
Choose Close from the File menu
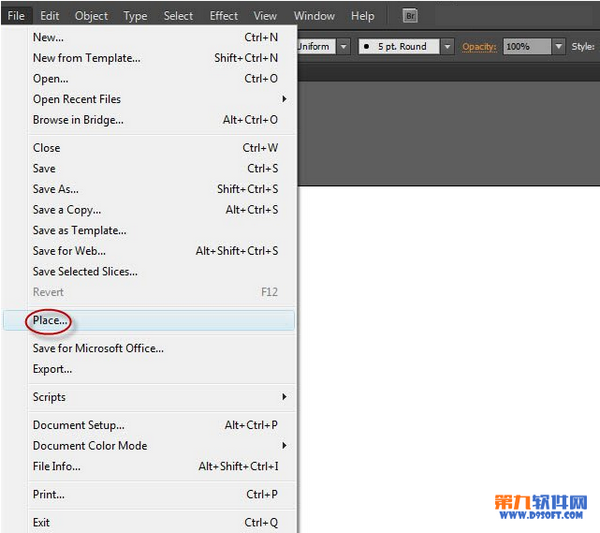coord(155,148)
